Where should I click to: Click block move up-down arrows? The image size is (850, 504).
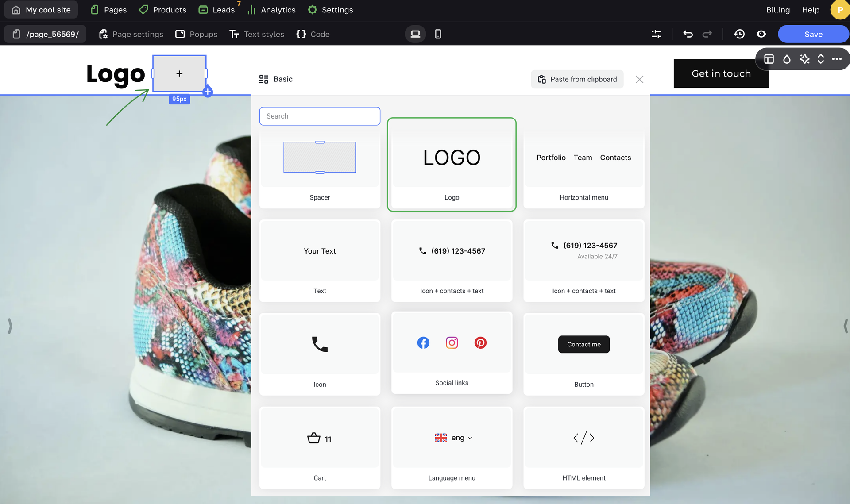point(820,59)
